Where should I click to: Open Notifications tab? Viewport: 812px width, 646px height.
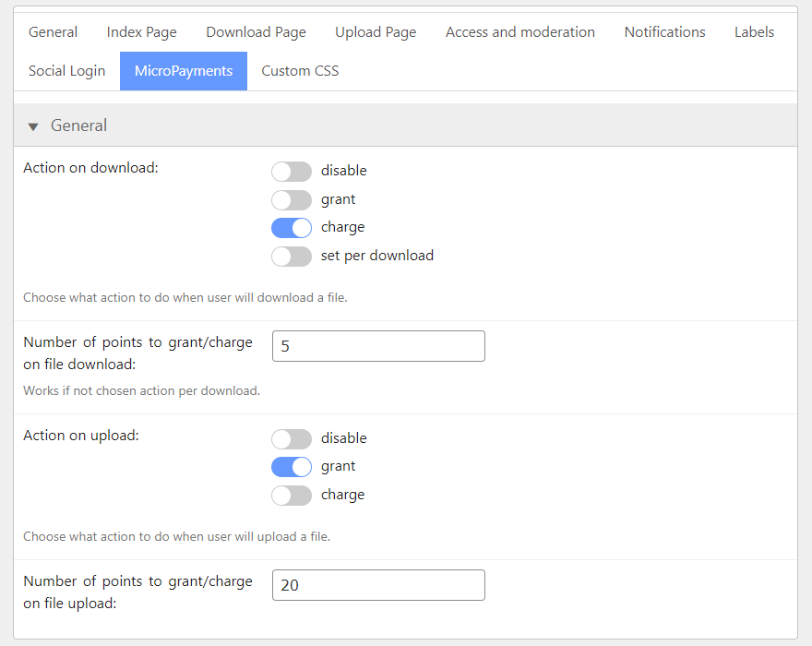[664, 32]
